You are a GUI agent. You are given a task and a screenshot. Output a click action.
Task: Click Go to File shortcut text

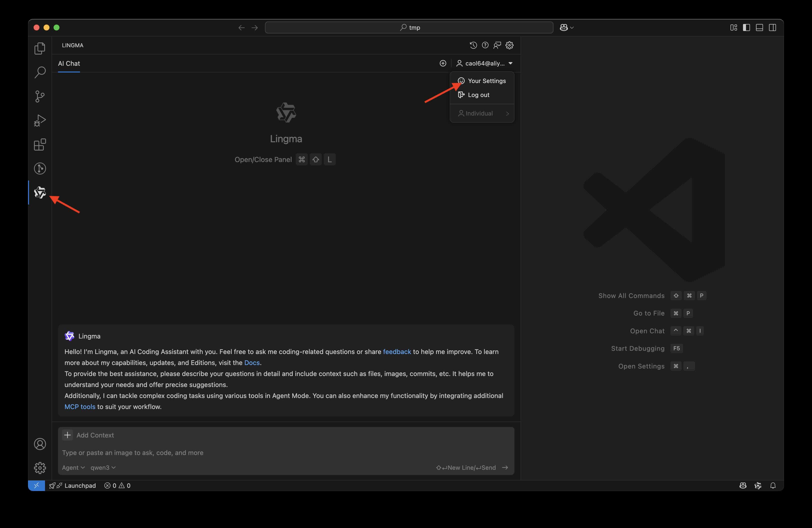click(649, 313)
